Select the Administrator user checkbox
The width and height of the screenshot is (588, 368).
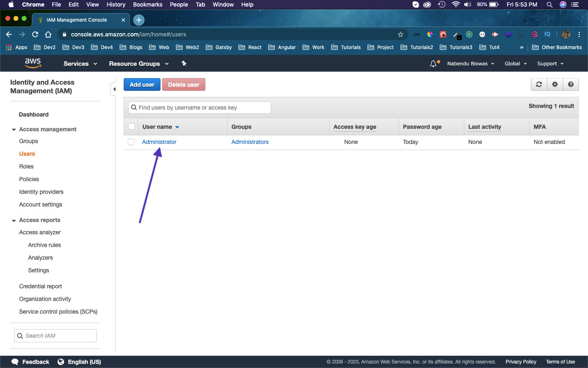click(x=131, y=142)
